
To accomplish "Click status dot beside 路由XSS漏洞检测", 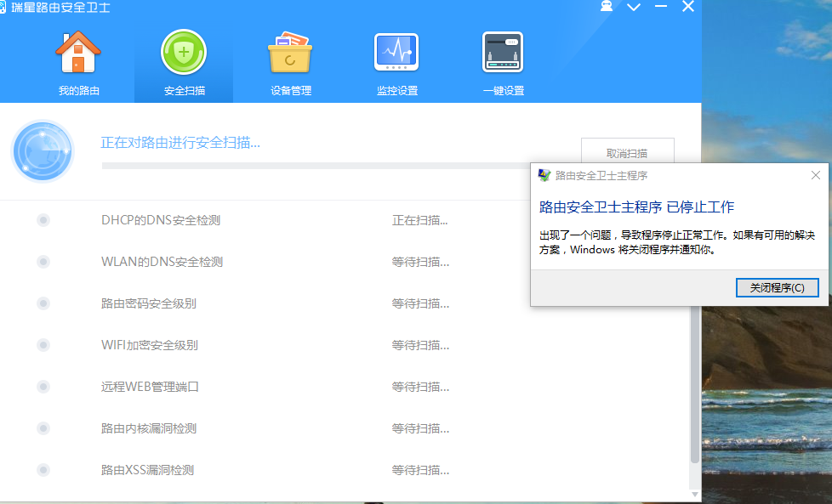I will (43, 470).
